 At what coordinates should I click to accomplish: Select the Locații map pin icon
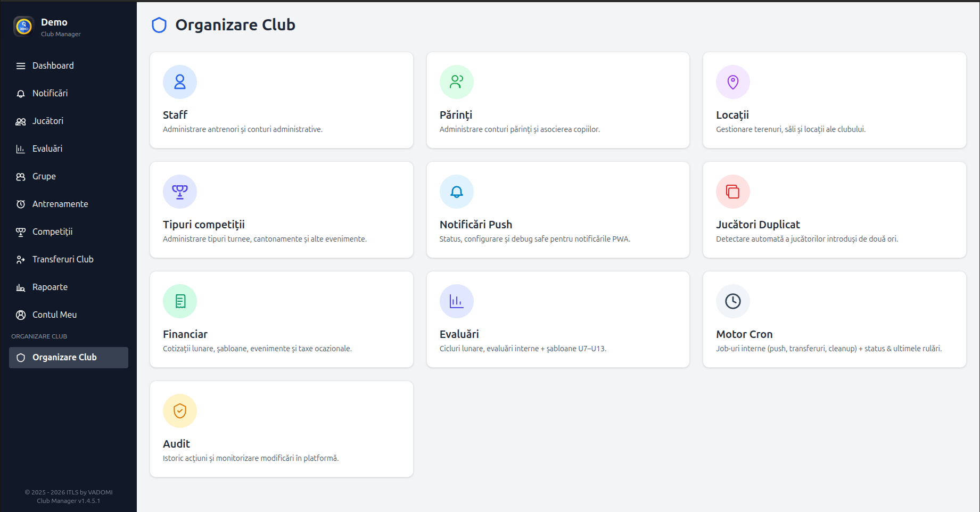[732, 82]
